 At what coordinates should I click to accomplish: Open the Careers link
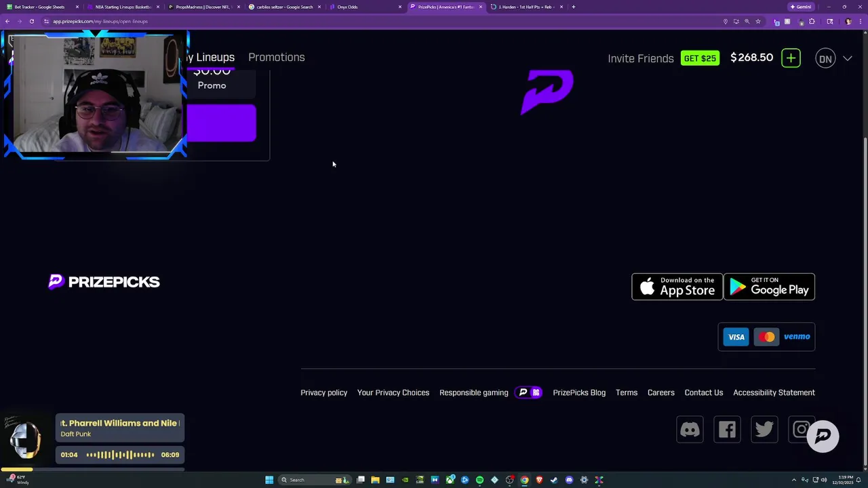[660, 392]
